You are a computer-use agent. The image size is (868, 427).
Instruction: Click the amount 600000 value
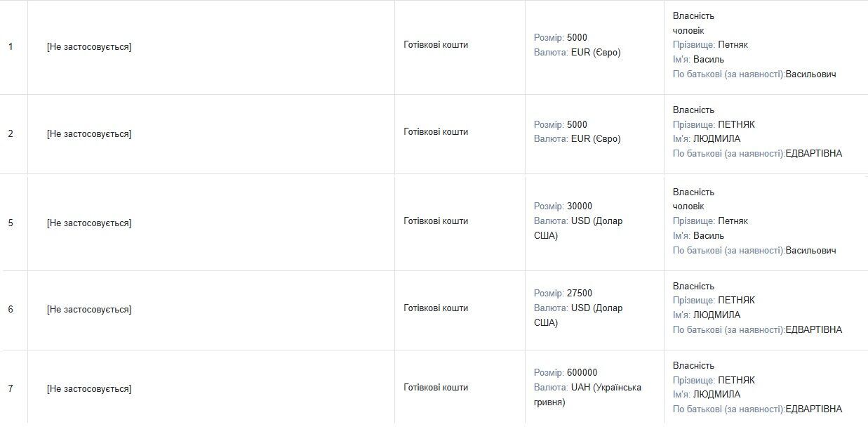[x=582, y=373]
